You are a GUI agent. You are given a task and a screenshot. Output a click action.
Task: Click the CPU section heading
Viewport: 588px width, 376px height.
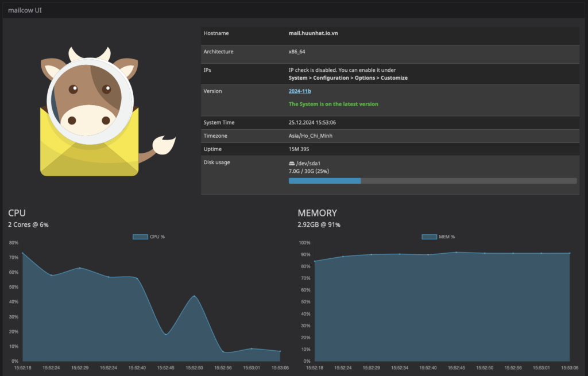pos(17,213)
